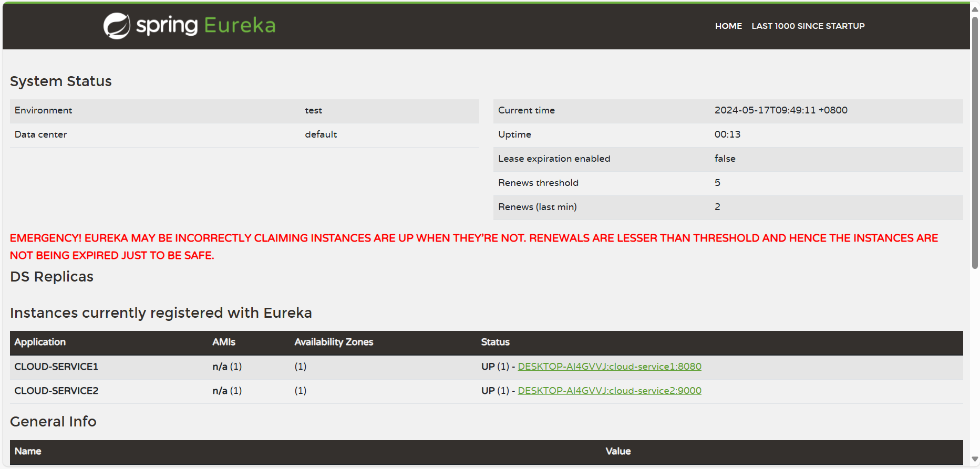The image size is (980, 469).
Task: Click the Renews threshold value
Action: tap(717, 183)
